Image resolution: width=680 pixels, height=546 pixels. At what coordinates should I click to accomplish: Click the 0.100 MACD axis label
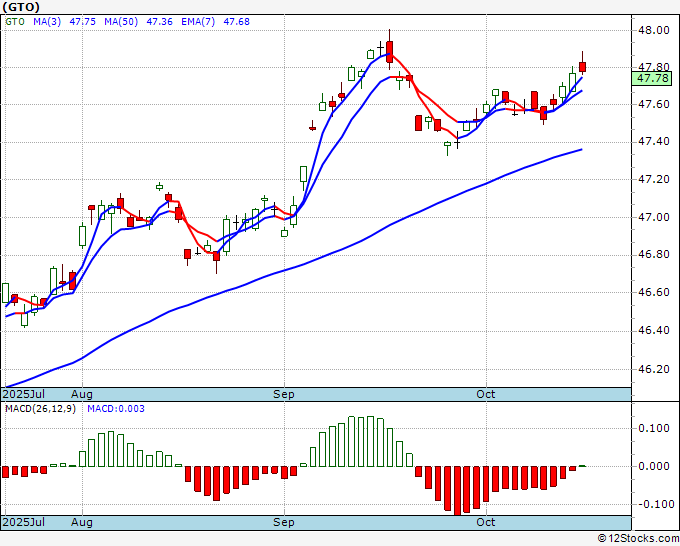point(654,428)
